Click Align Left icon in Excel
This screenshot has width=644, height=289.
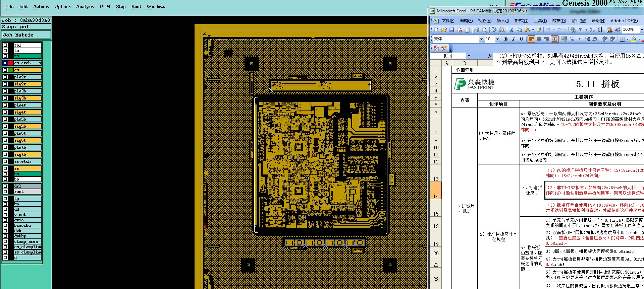531,39
